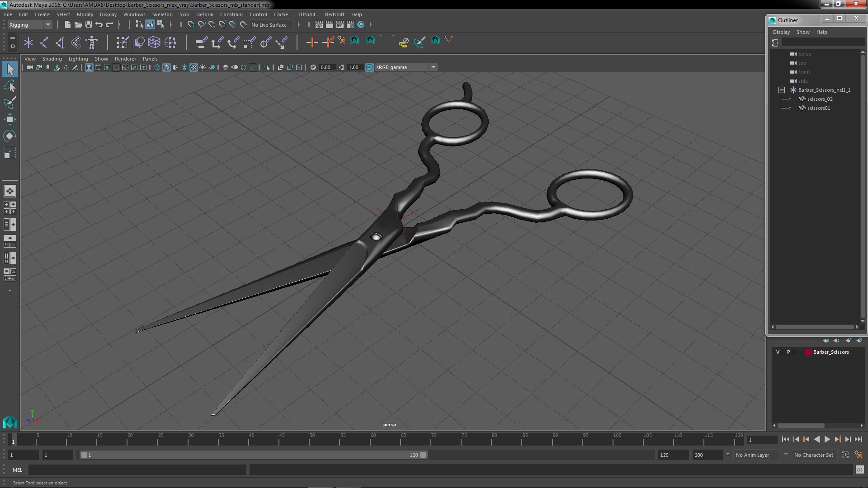Viewport: 868px width, 488px height.
Task: Click the Open Scene folder icon
Action: (78, 24)
